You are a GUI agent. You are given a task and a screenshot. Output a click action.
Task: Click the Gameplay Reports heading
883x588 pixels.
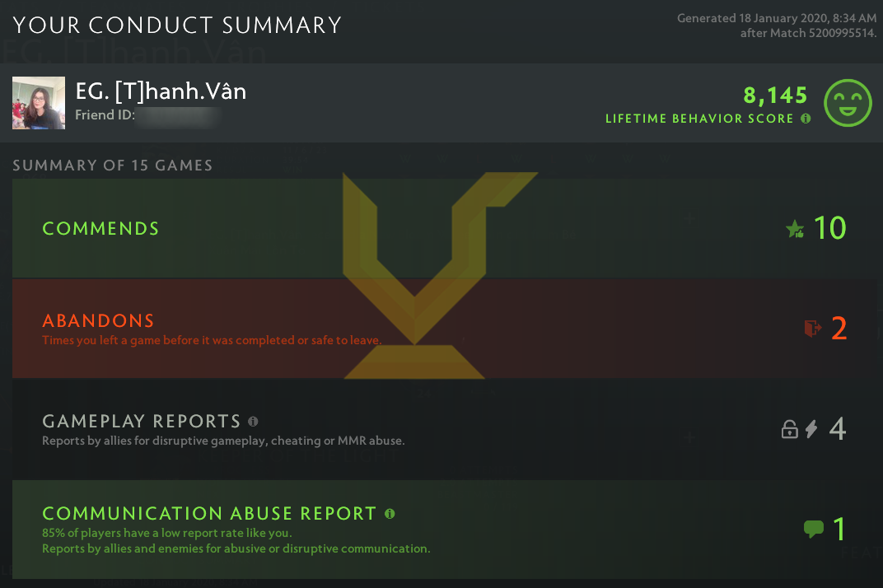142,422
